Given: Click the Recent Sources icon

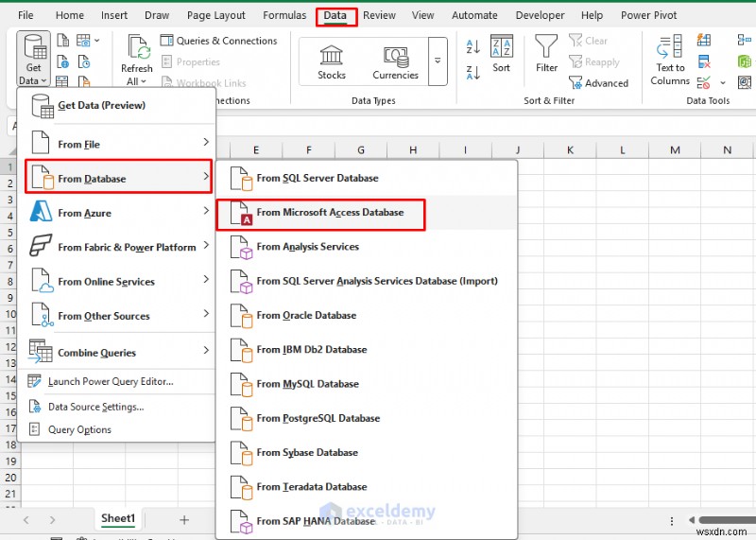Looking at the screenshot, I should coord(84,61).
